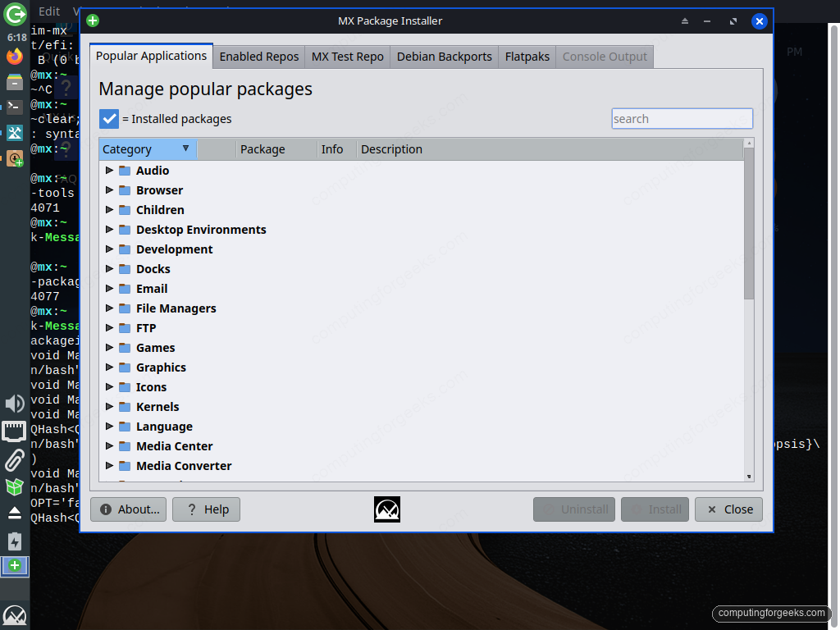The image size is (840, 630).
Task: Click the MX logo icon at dialog bottom
Action: pos(387,509)
